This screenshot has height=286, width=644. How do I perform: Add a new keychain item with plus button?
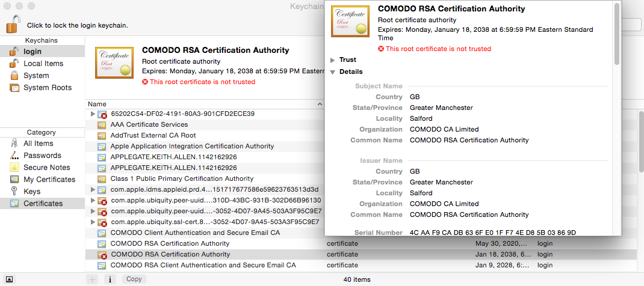[x=93, y=279]
